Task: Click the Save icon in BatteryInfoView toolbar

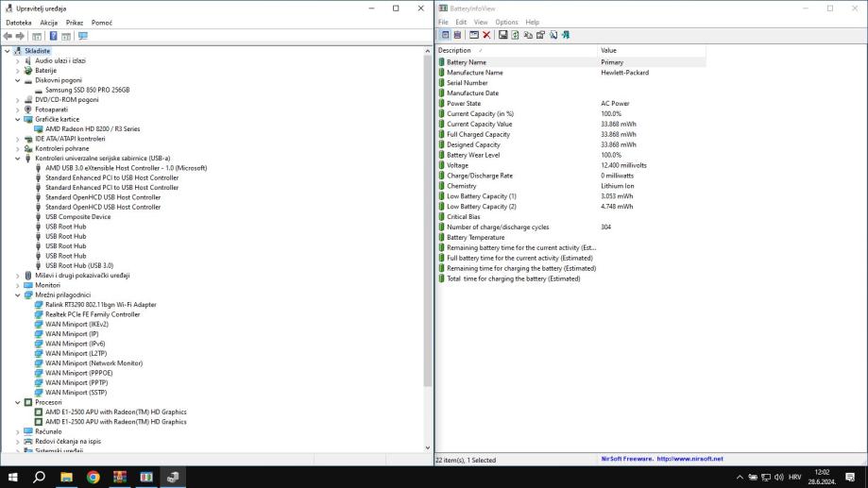Action: [x=502, y=35]
